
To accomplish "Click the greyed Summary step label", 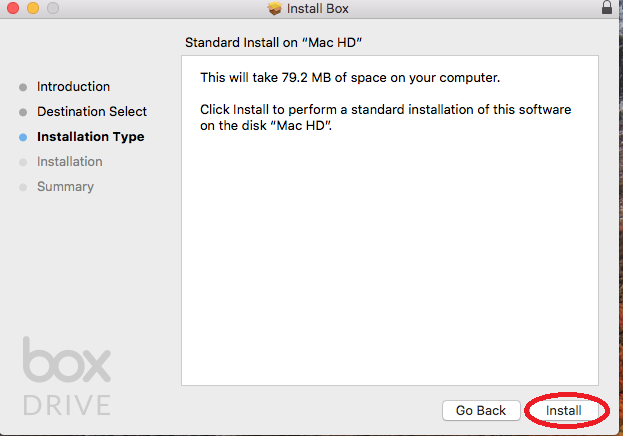I will click(x=65, y=187).
